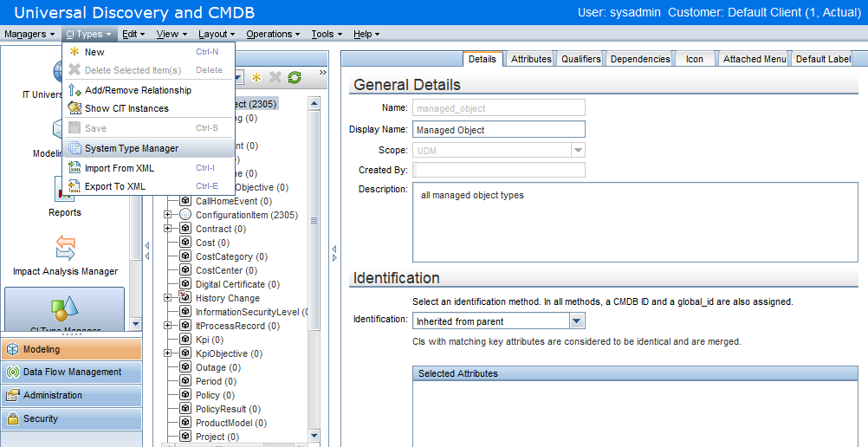Click the System Type Manager icon

click(x=74, y=148)
